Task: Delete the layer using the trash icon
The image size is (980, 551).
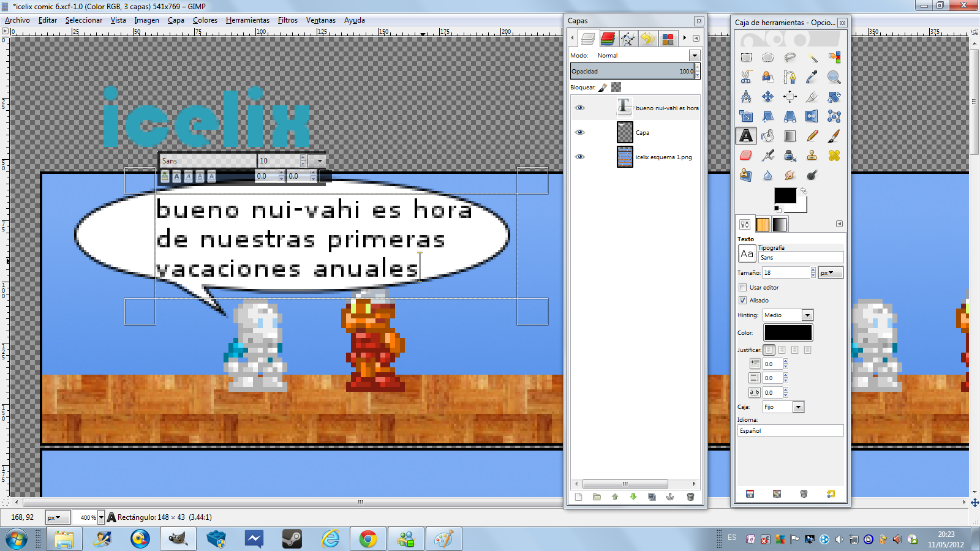Action: (x=691, y=497)
